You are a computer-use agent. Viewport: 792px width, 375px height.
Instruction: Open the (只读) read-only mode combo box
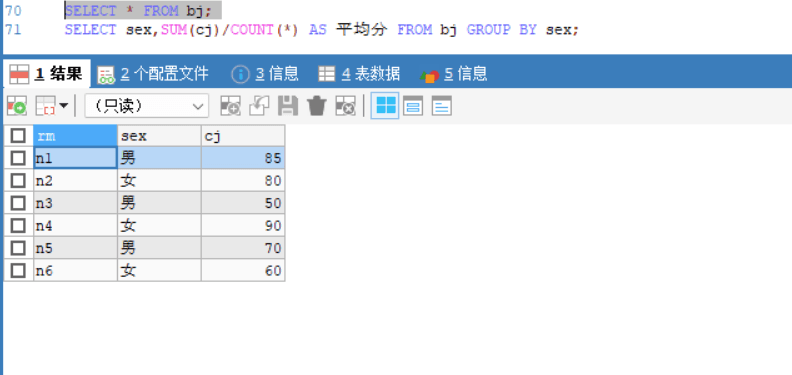click(x=146, y=106)
